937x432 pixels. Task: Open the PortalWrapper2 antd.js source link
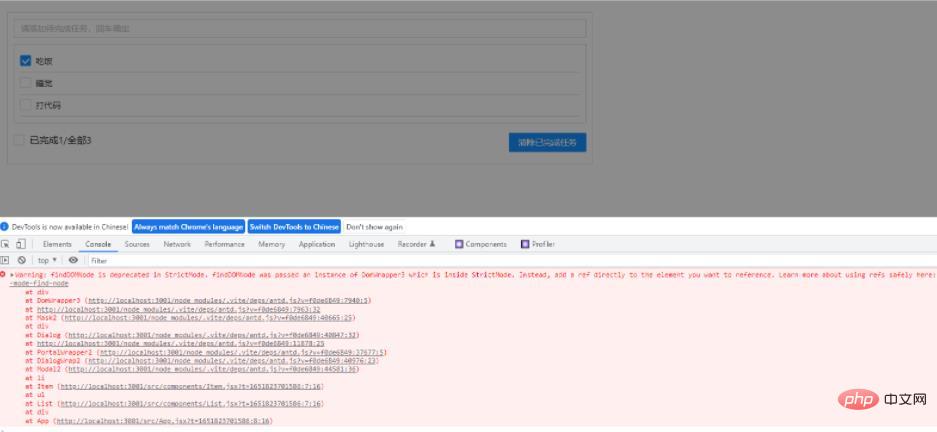pos(241,353)
